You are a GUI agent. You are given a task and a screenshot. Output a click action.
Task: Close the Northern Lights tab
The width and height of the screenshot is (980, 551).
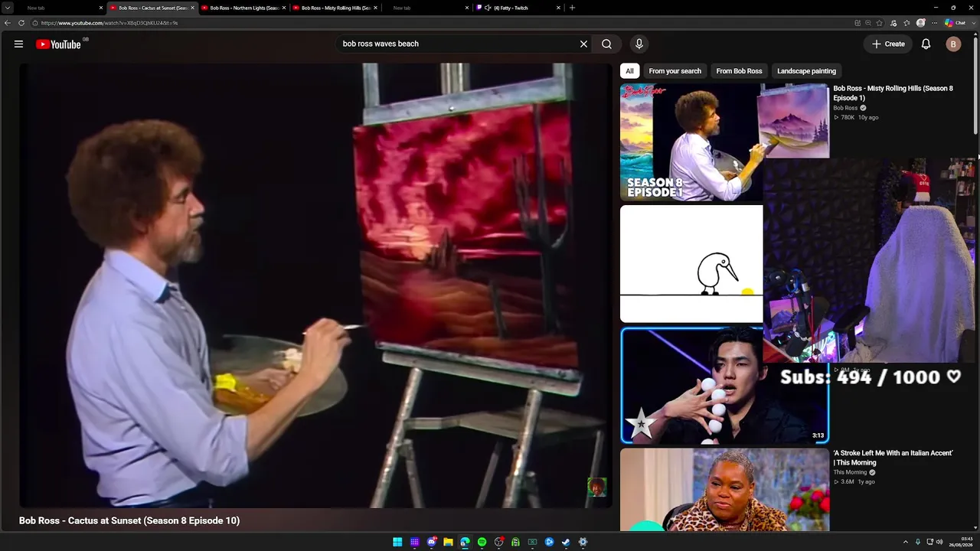(x=284, y=8)
